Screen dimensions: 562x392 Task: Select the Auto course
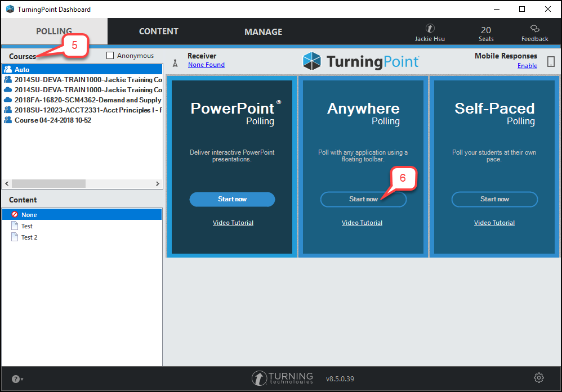[82, 69]
